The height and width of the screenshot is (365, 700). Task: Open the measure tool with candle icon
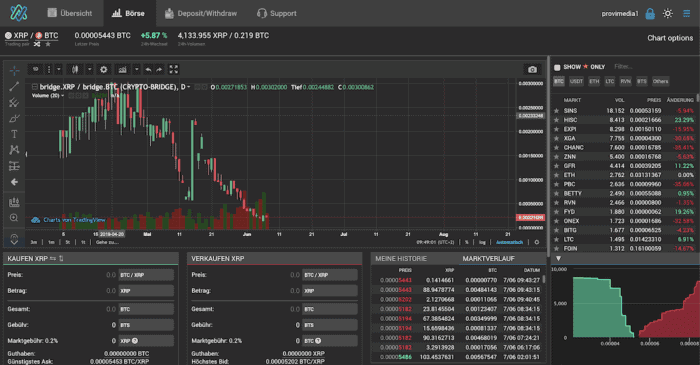coord(14,202)
